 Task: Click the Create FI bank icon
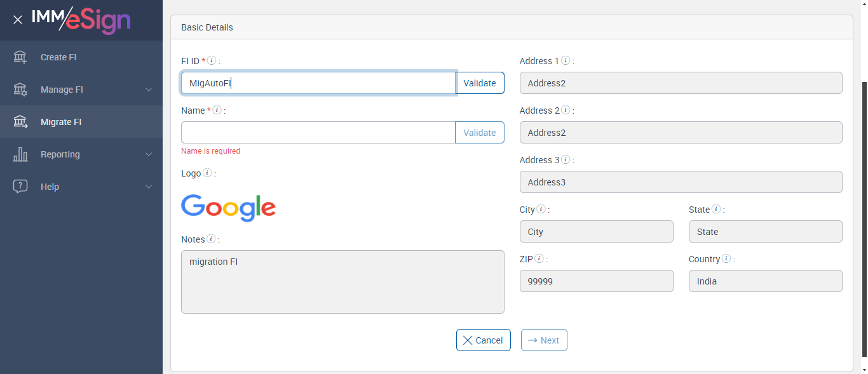[20, 57]
